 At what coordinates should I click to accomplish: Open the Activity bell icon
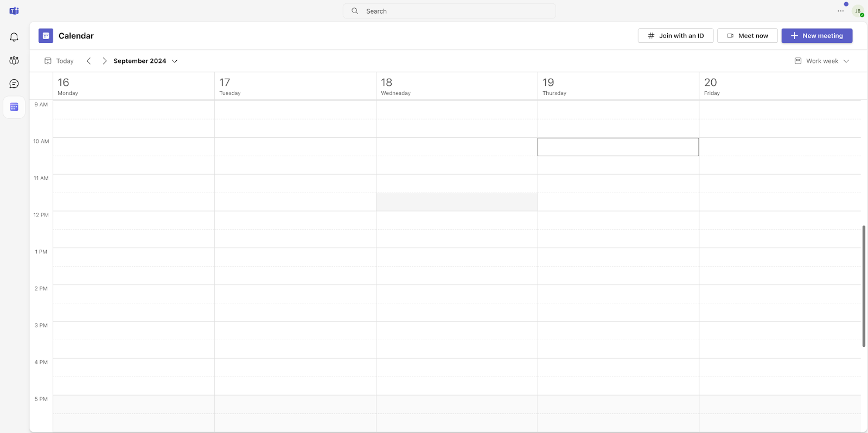(x=14, y=37)
